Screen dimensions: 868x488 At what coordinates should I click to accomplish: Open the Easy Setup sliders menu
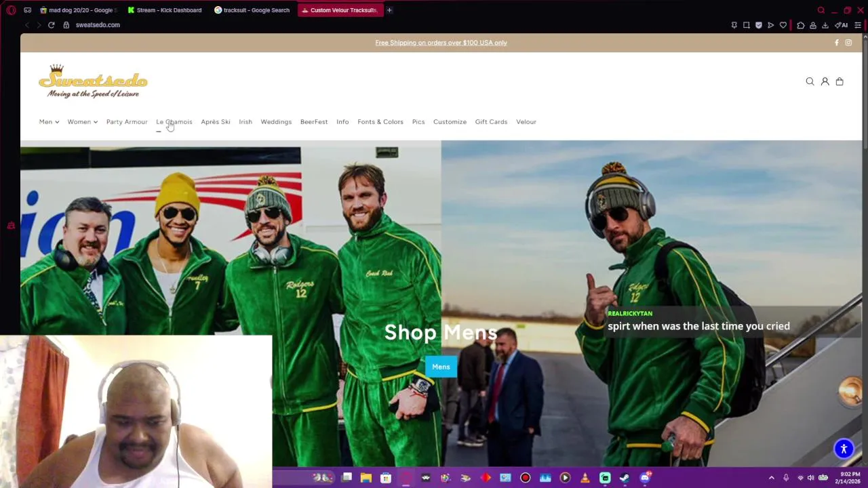858,25
